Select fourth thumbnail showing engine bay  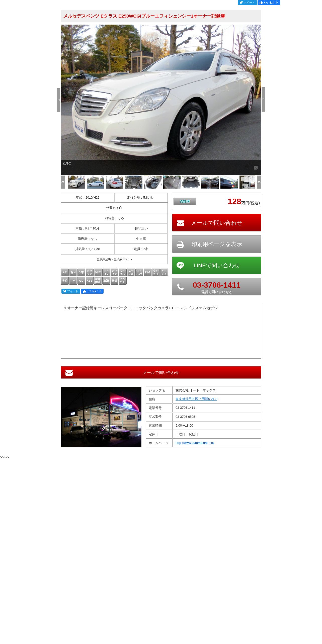coord(134,182)
